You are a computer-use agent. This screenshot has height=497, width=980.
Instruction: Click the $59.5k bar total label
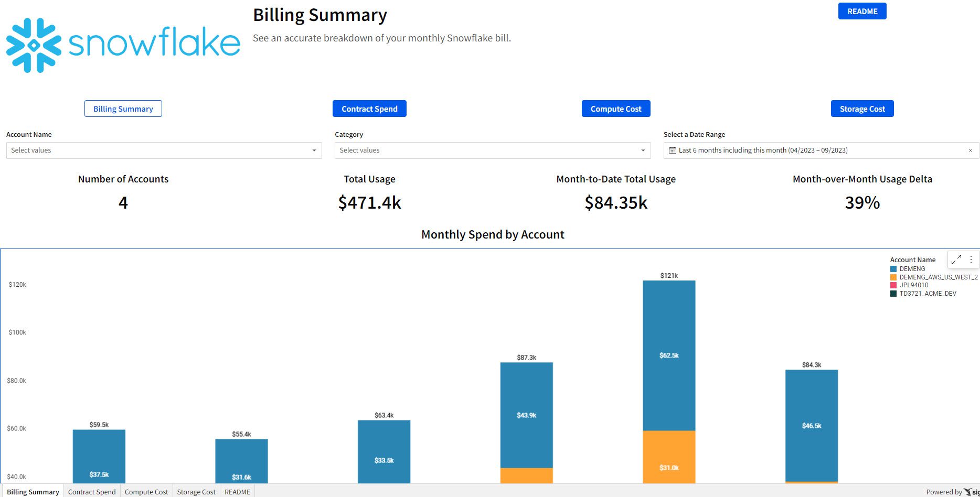pos(99,425)
